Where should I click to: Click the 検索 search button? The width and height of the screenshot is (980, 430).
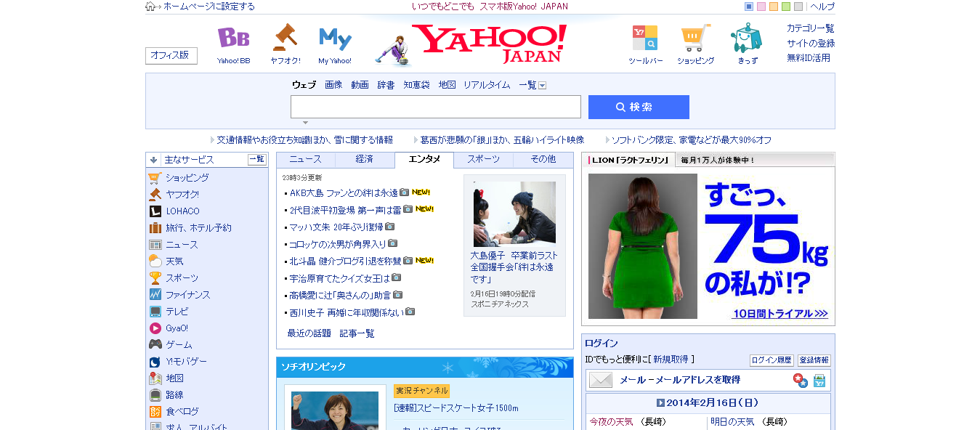tap(639, 107)
